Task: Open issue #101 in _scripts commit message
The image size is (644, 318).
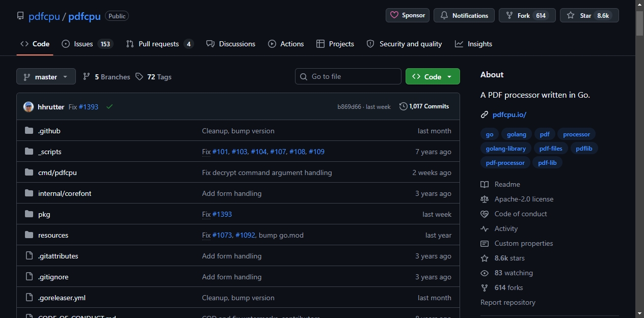Action: (x=220, y=152)
